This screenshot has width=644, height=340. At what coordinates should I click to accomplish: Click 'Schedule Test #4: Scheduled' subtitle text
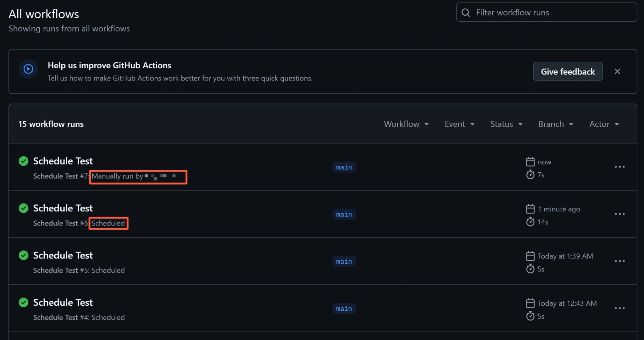tap(79, 318)
